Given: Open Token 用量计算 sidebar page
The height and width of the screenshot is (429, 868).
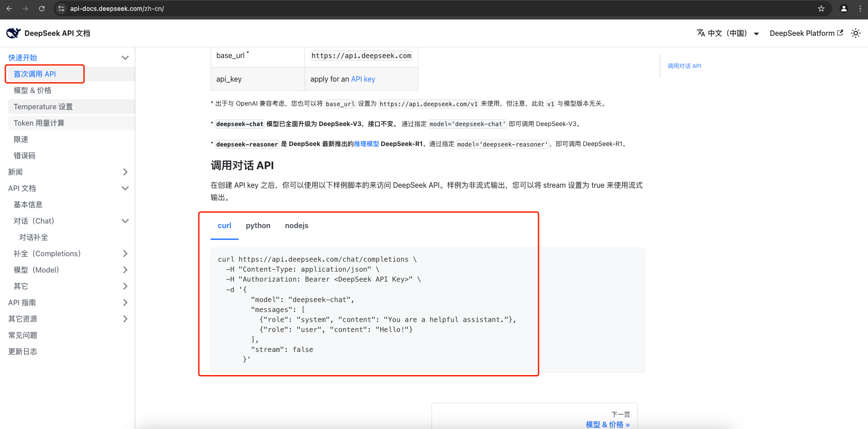Looking at the screenshot, I should click(x=71, y=123).
